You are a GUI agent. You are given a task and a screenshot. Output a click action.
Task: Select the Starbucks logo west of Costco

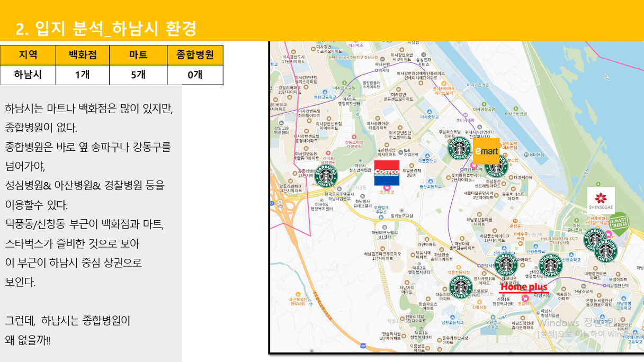(326, 175)
